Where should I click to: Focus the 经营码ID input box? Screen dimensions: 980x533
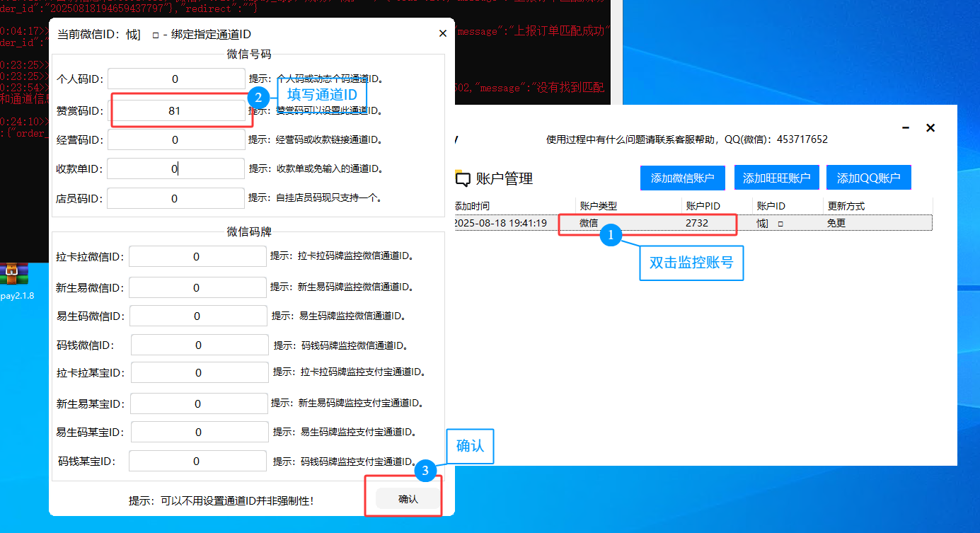coord(175,140)
